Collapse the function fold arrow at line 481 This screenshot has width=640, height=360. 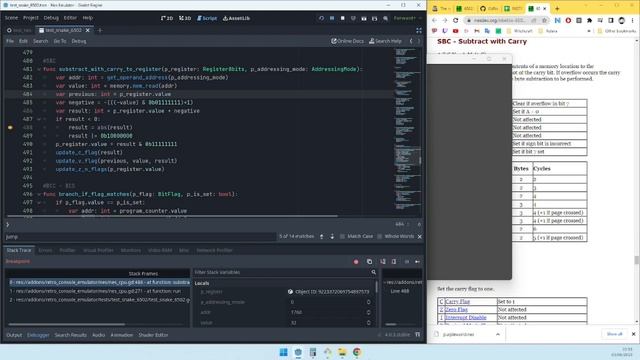(39, 69)
